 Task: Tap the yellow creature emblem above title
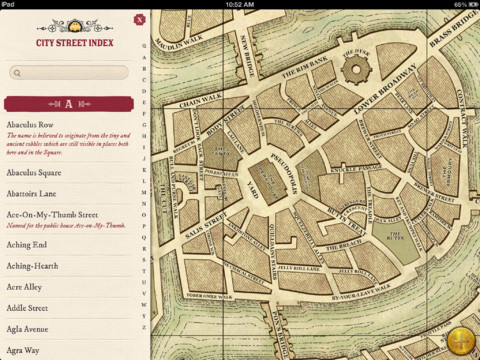75,26
